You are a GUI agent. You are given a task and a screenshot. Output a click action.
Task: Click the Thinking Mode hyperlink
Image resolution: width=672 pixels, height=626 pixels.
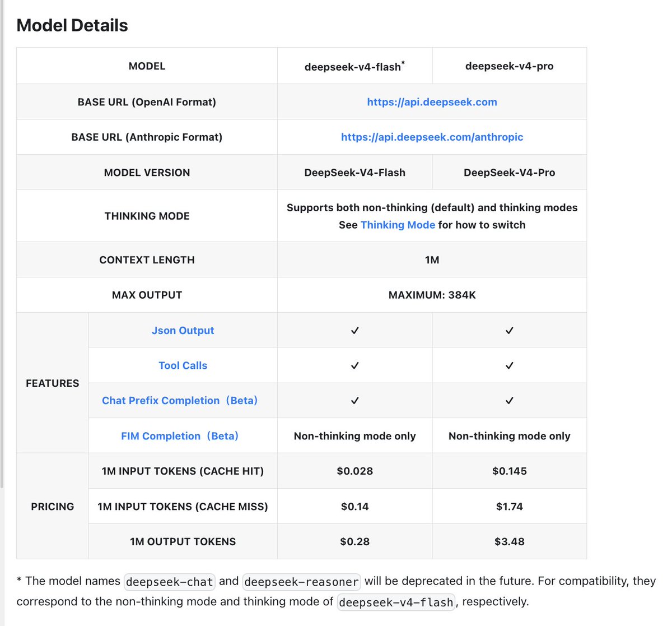coord(398,225)
